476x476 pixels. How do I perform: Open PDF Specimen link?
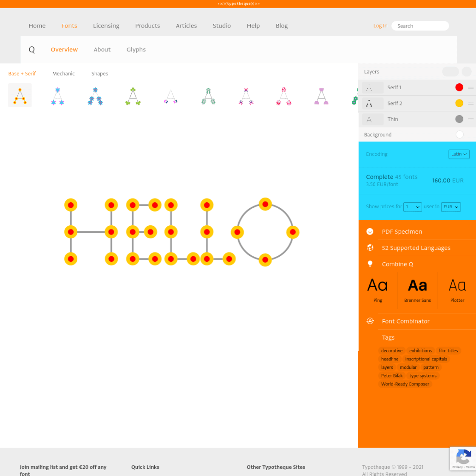[402, 232]
